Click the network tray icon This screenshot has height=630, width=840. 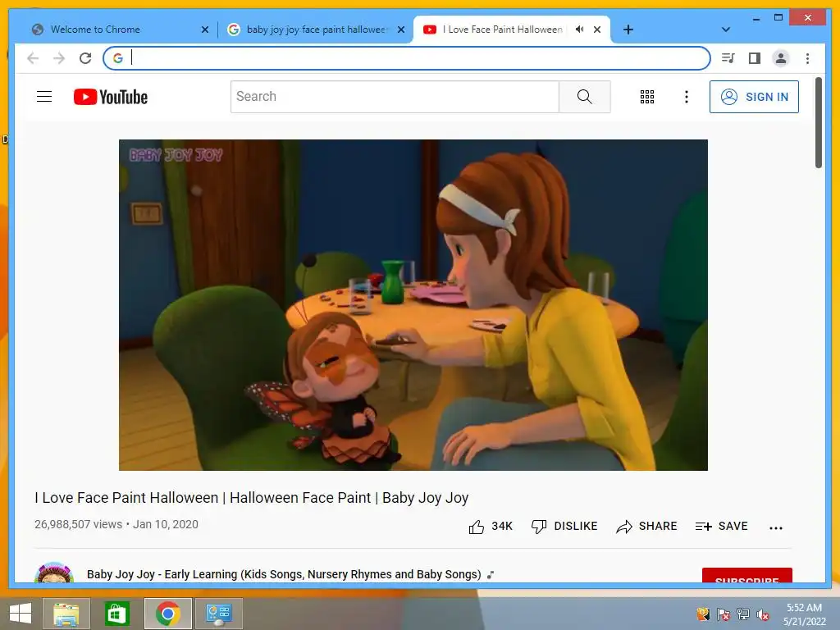(743, 614)
